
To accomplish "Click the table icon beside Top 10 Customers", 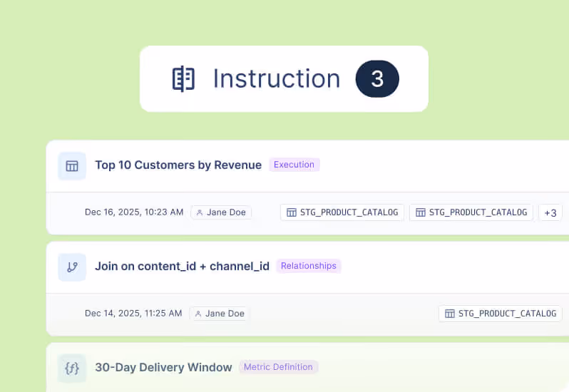I will (72, 166).
